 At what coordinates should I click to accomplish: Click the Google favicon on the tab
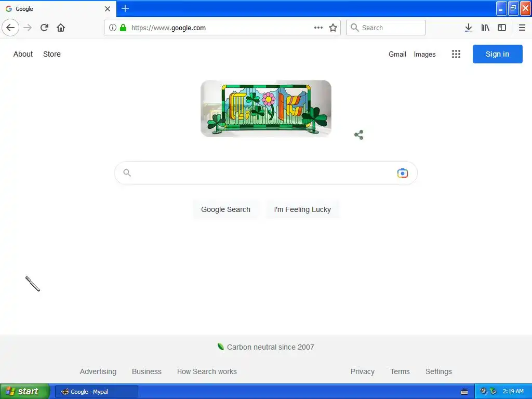coord(9,8)
